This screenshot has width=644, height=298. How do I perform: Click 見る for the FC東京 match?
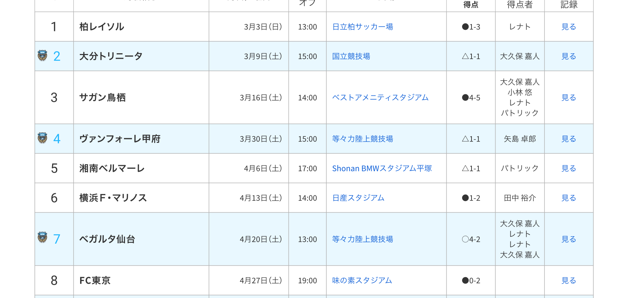click(569, 280)
